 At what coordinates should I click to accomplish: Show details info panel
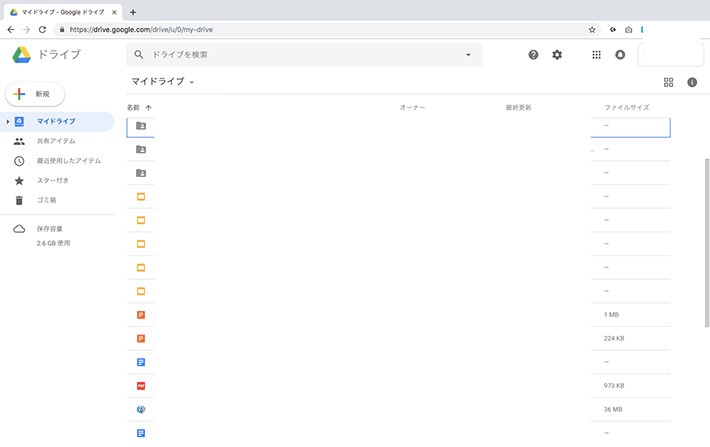click(x=692, y=82)
